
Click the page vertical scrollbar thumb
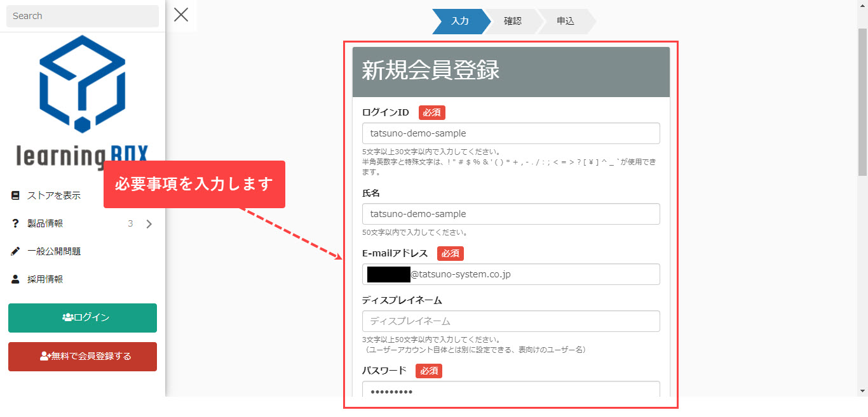tap(862, 102)
